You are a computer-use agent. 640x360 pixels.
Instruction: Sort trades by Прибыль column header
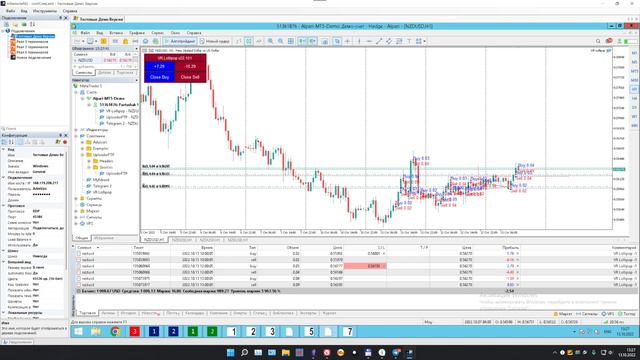click(510, 248)
